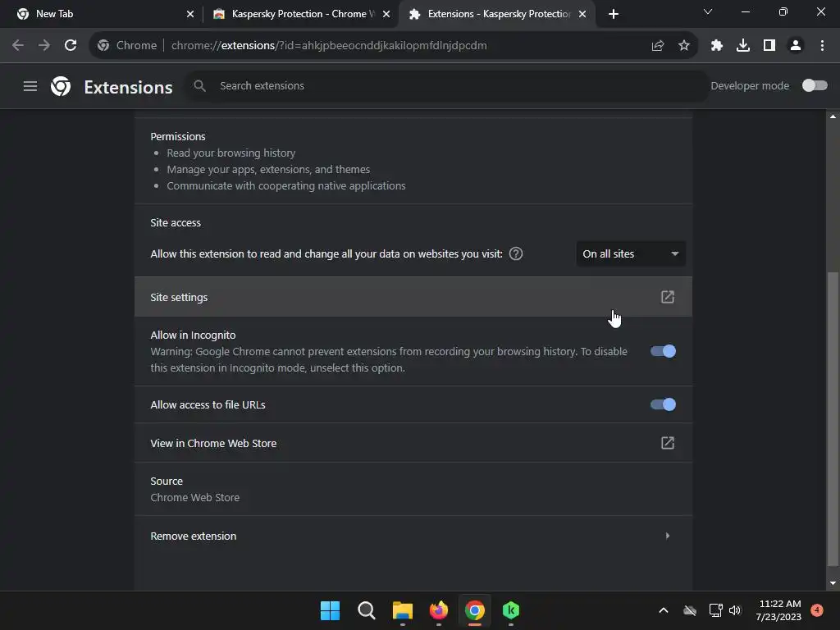Launch Firefox from the taskbar
Image resolution: width=840 pixels, height=630 pixels.
[439, 610]
